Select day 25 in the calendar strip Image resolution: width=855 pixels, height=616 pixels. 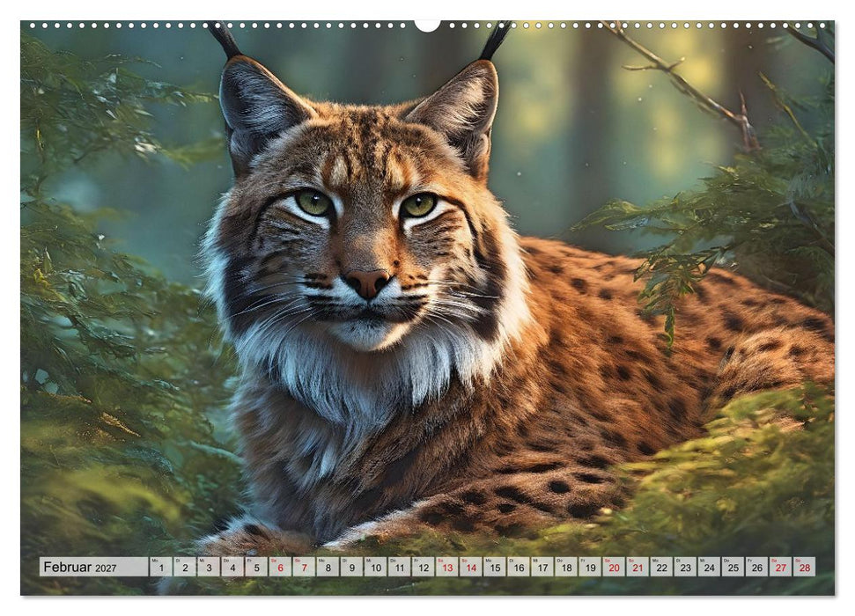tap(733, 567)
